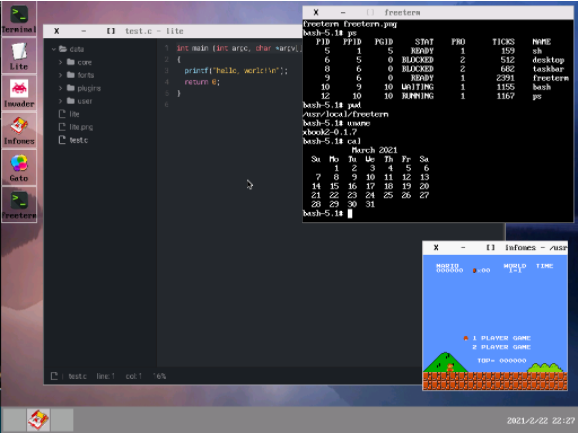Launch the Freeterm icon in the sidebar
Image resolution: width=578 pixels, height=434 pixels.
click(19, 204)
